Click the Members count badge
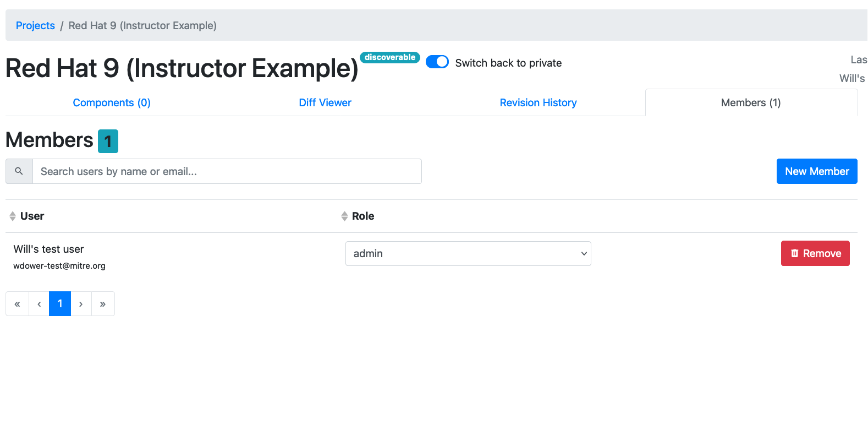This screenshot has height=435, width=868. click(108, 141)
